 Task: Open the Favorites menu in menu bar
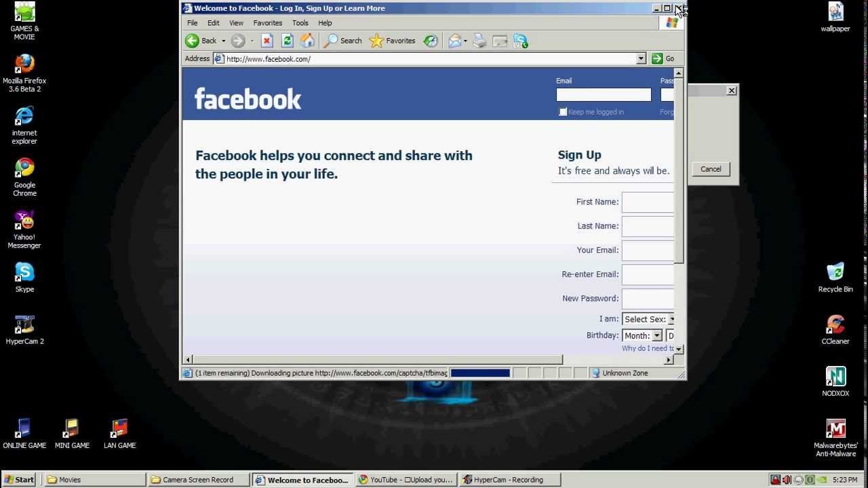(268, 23)
